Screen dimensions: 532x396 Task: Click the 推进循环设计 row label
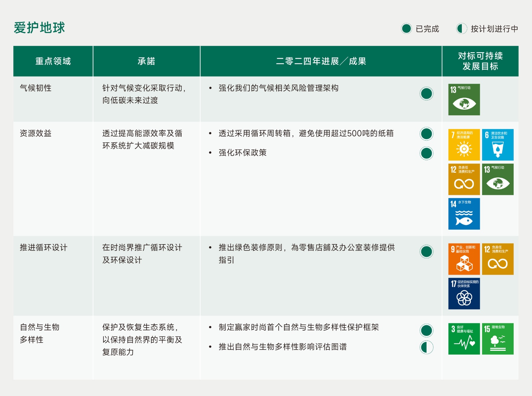44,248
